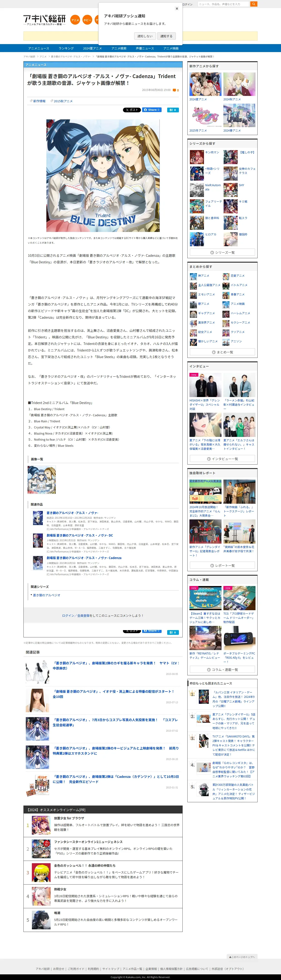This screenshot has width=281, height=980.
Task: Open the 2024秋アニメ thumbnail
Action: click(239, 84)
